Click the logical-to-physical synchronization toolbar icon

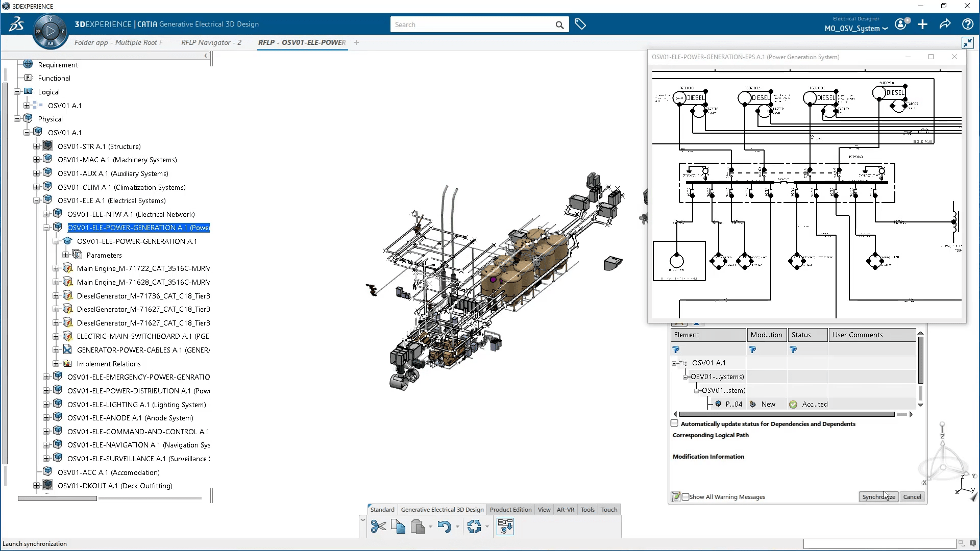(505, 527)
